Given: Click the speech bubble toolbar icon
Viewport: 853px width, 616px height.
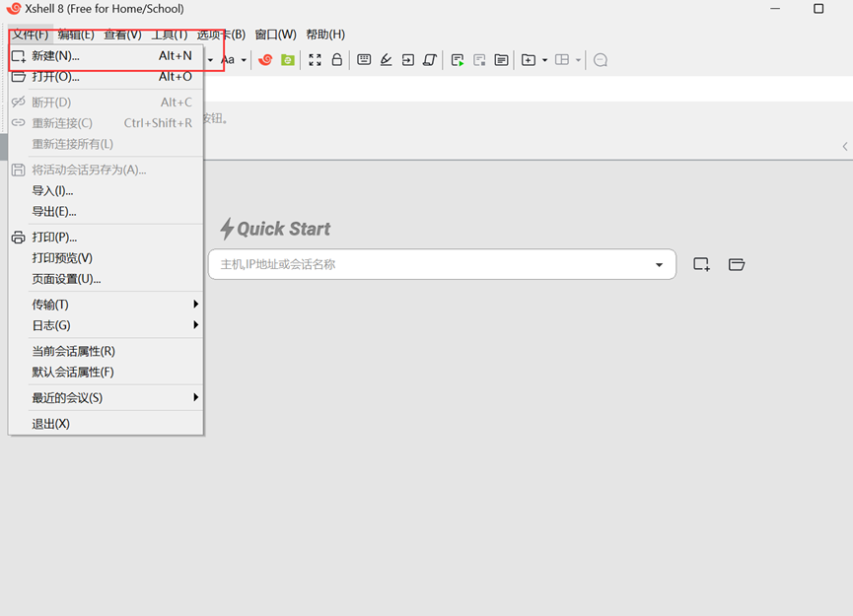Looking at the screenshot, I should point(601,60).
